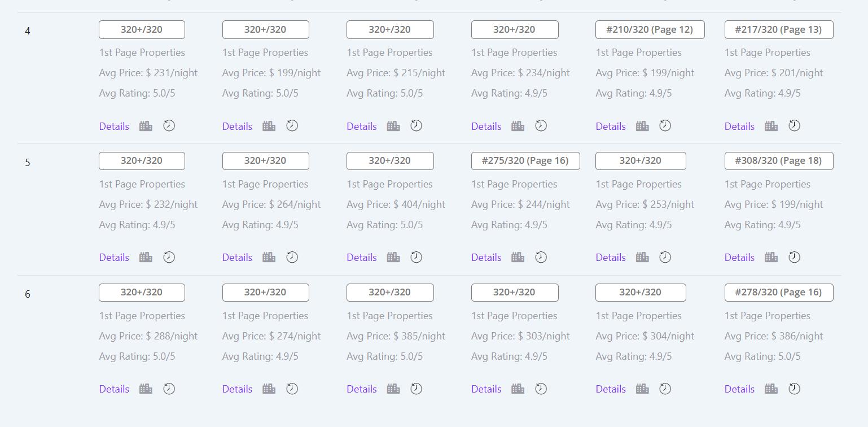Open the history clock icon for the $199/night row 4 Page 12 cell

[665, 126]
